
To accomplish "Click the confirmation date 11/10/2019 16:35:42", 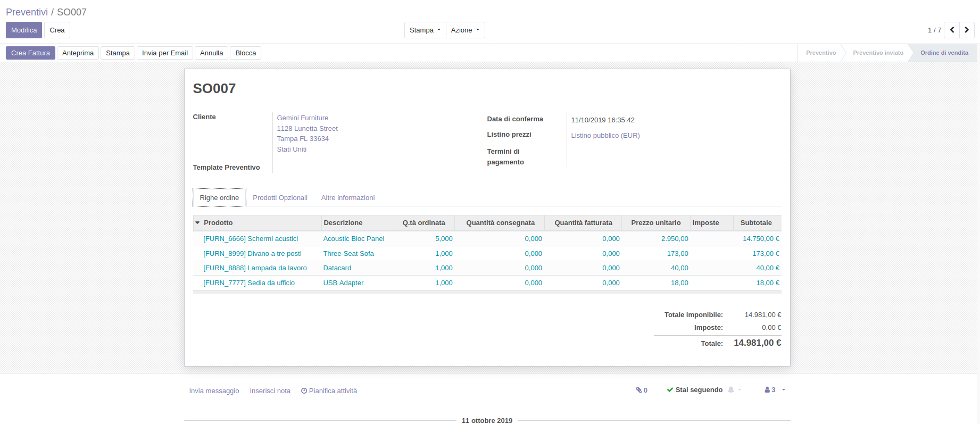I will coord(603,120).
